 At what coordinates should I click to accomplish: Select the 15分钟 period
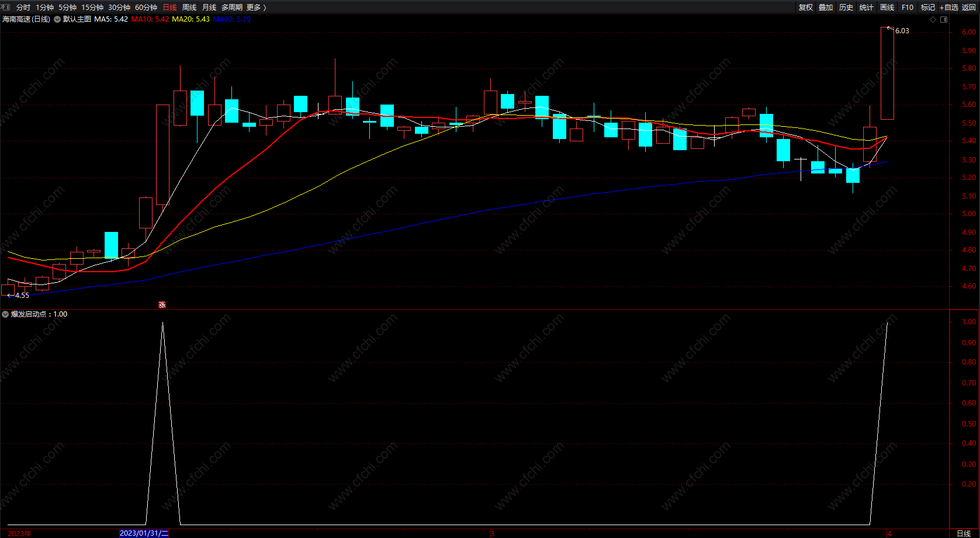(92, 8)
